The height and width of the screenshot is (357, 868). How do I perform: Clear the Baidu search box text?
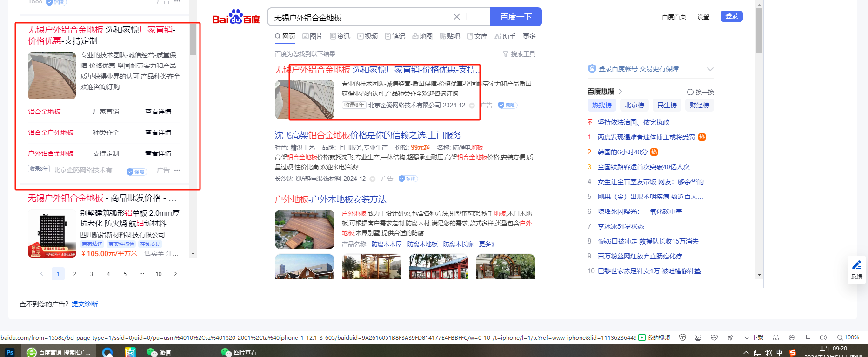coord(457,17)
